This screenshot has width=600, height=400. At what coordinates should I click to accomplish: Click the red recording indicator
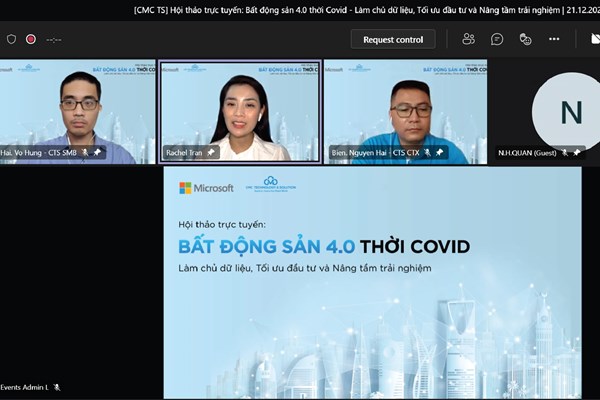(31, 39)
